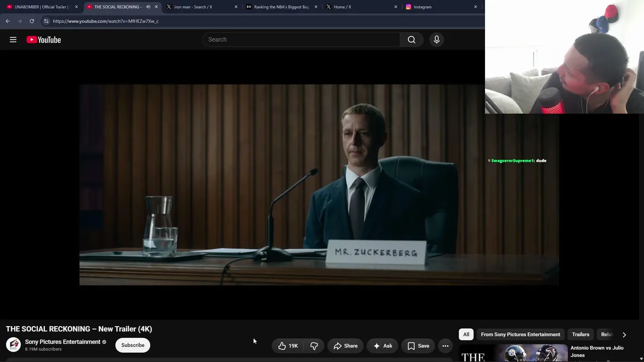Click the magnifier search button

coord(412,40)
